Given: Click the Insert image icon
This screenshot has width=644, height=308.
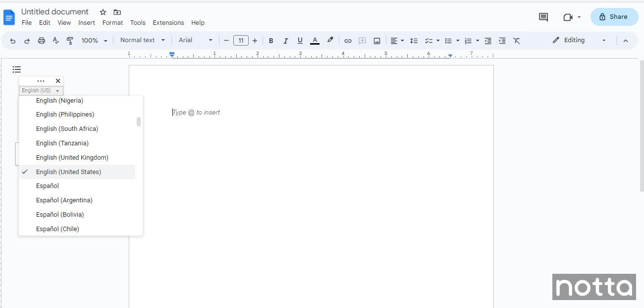Looking at the screenshot, I should point(376,40).
